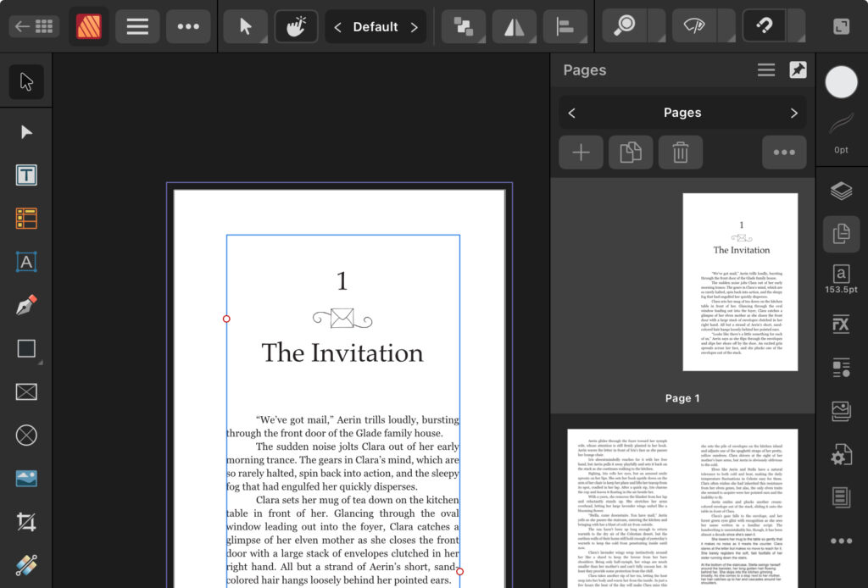Open the document hamburger menu
Screen dimensions: 868x588
[137, 27]
